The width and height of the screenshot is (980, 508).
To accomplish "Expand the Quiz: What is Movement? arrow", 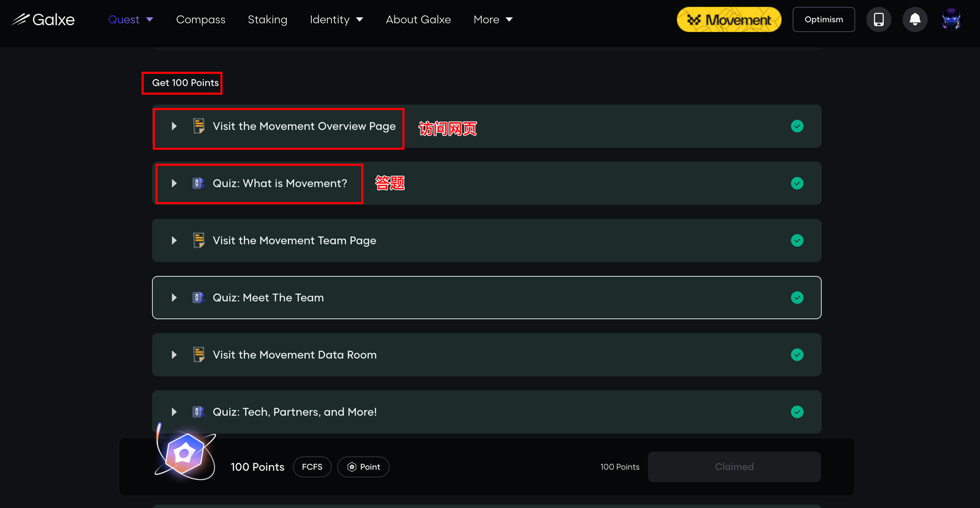I will click(174, 183).
